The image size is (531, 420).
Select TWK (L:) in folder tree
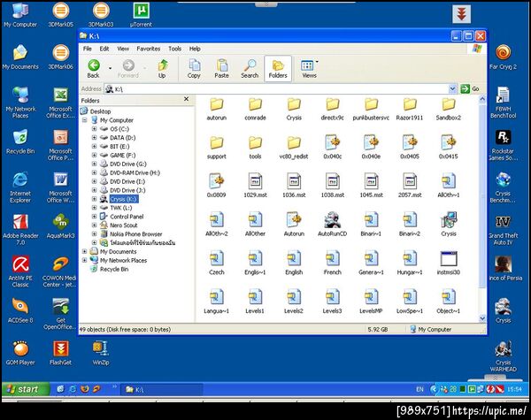tap(121, 208)
